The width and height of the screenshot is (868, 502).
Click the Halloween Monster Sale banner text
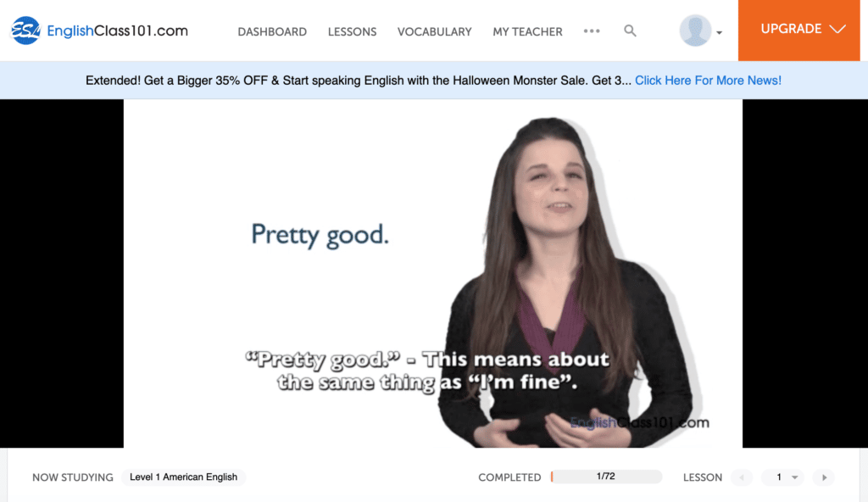(x=359, y=81)
